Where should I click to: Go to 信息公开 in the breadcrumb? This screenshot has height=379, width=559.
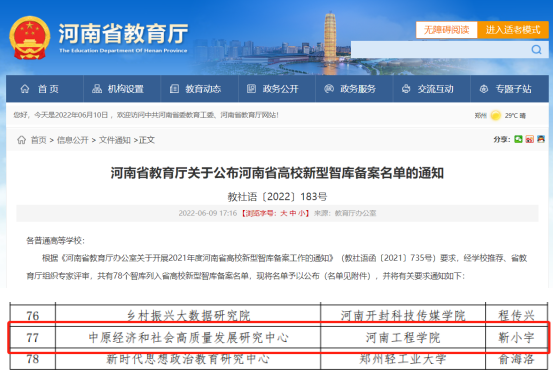coord(73,140)
